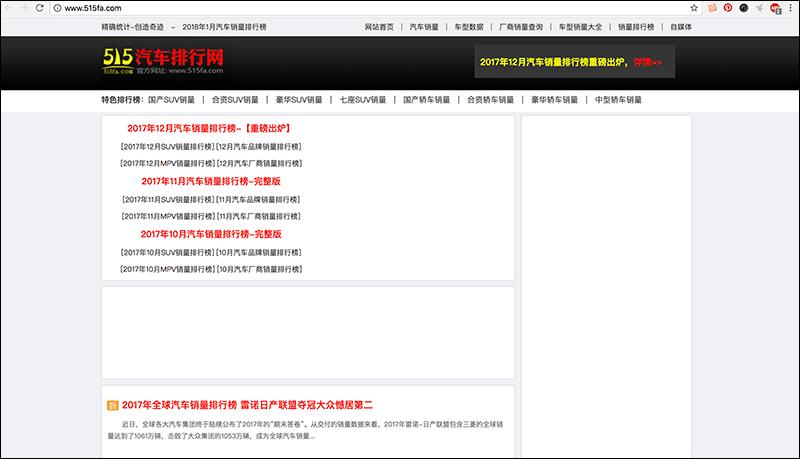Image resolution: width=800 pixels, height=459 pixels.
Task: Open the 中型轿车销量 ranking
Action: coord(618,100)
